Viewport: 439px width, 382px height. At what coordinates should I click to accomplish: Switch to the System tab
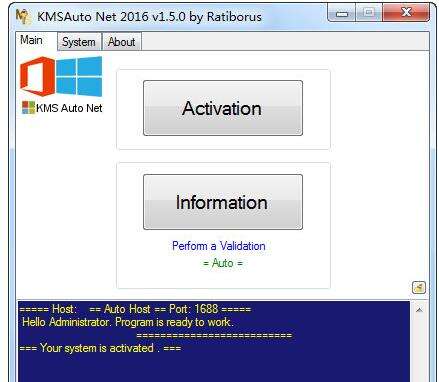79,42
